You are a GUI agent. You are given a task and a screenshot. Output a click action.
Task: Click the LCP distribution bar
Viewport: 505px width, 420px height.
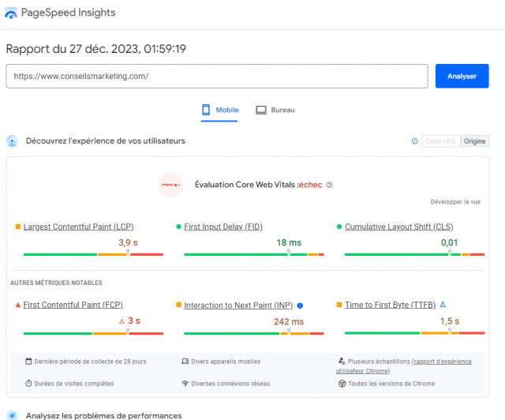93,255
